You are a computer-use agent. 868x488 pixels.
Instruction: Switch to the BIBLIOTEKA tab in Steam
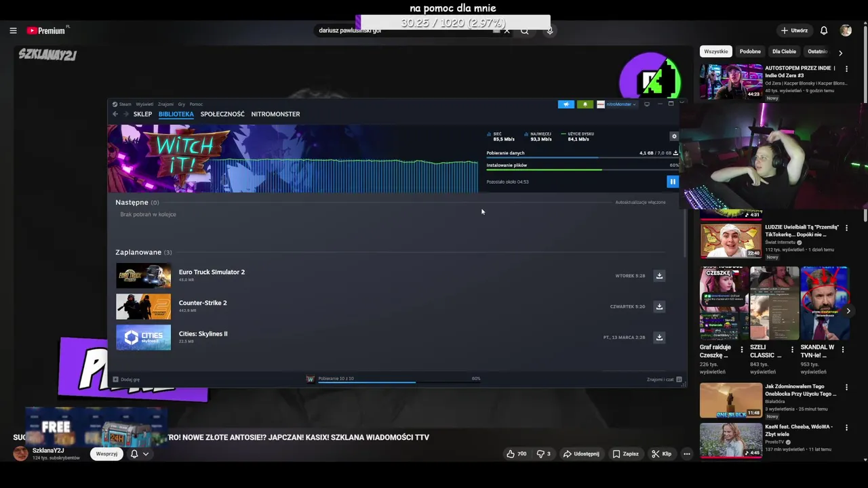176,114
